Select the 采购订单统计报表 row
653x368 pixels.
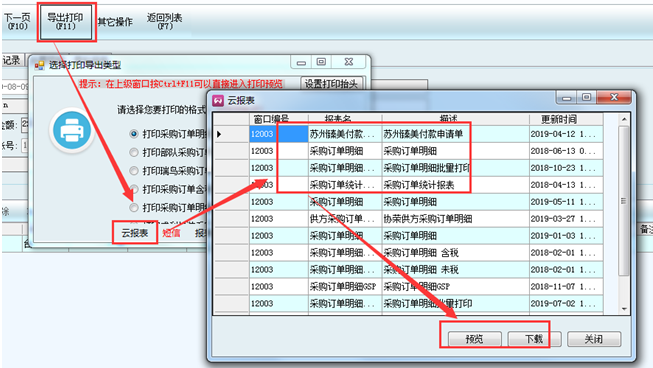pos(408,185)
